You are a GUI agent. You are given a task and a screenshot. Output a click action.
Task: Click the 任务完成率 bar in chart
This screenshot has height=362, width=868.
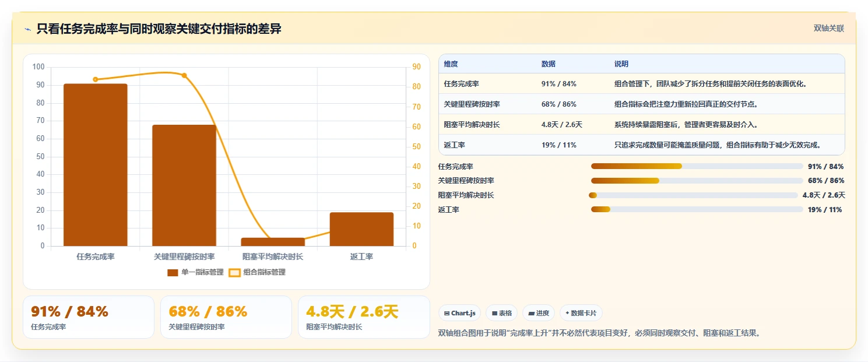pyautogui.click(x=96, y=165)
